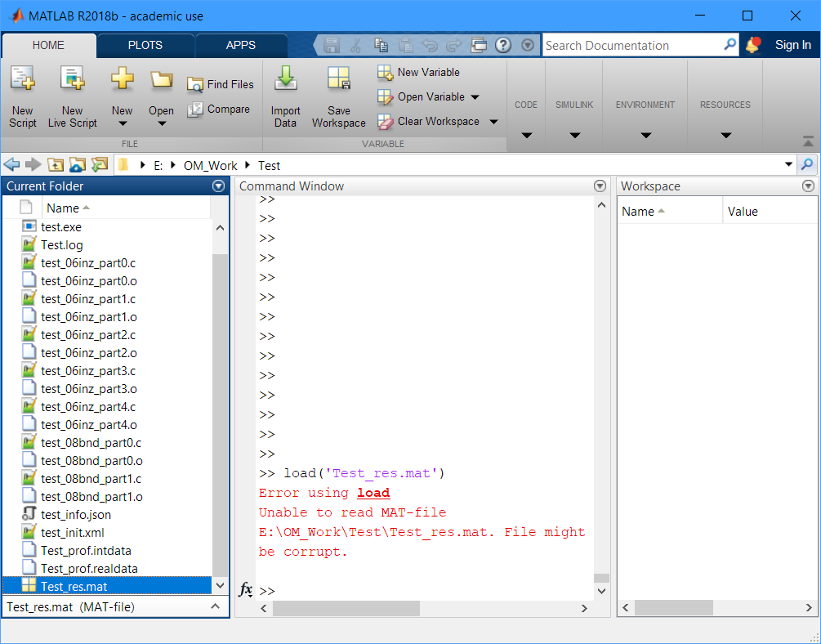Create a New Live Script
This screenshot has width=821, height=644.
click(72, 97)
